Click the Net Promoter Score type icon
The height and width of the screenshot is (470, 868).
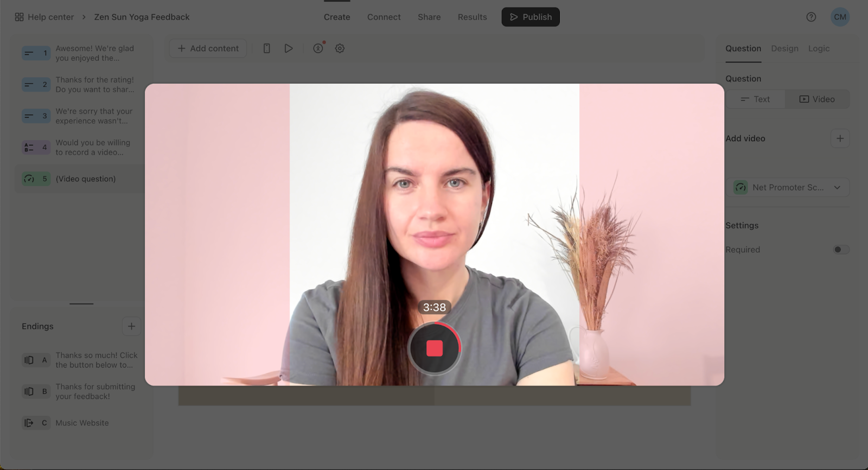click(741, 187)
